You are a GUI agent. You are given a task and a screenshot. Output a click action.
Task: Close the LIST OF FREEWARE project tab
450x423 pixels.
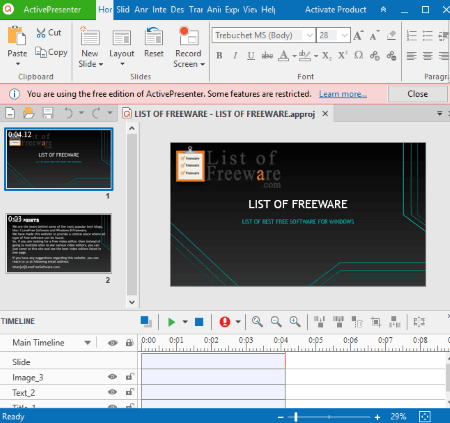[325, 114]
